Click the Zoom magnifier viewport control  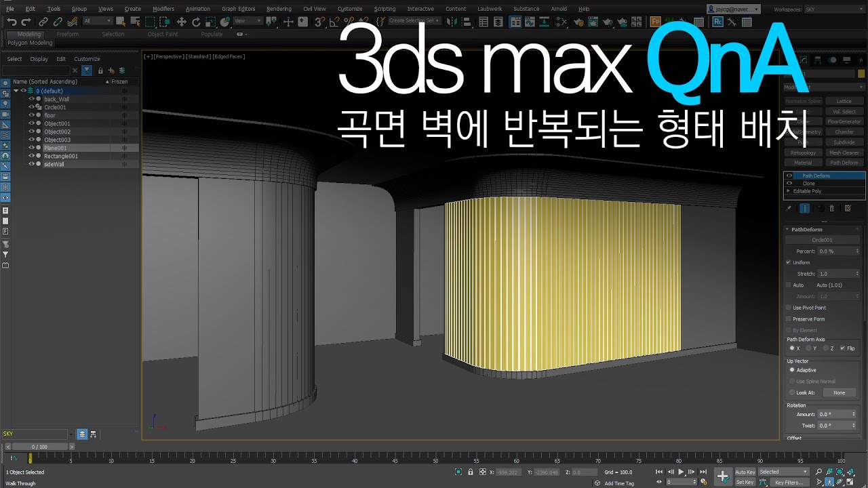818,472
